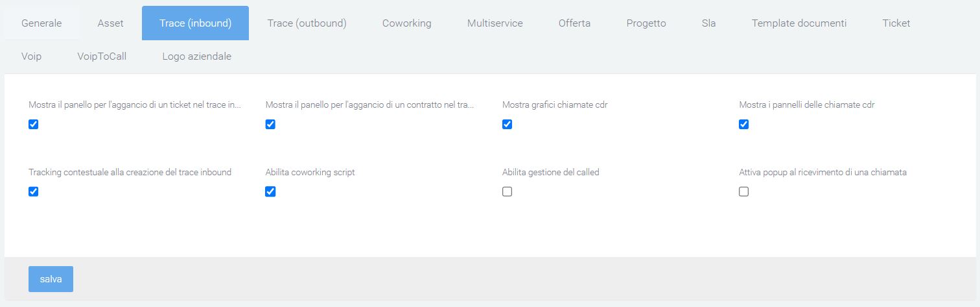980x307 pixels.
Task: Switch to the Ticket tab
Action: tap(896, 23)
